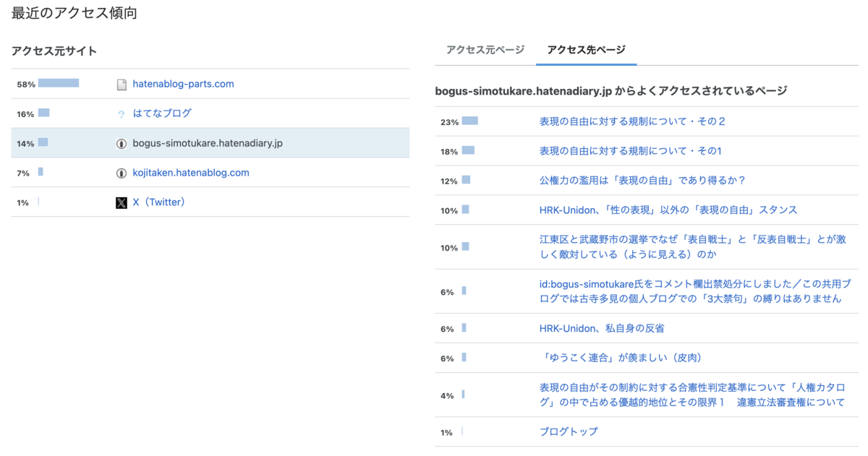Select the アクセス先ページ tab
This screenshot has height=456, width=868.
tap(586, 50)
